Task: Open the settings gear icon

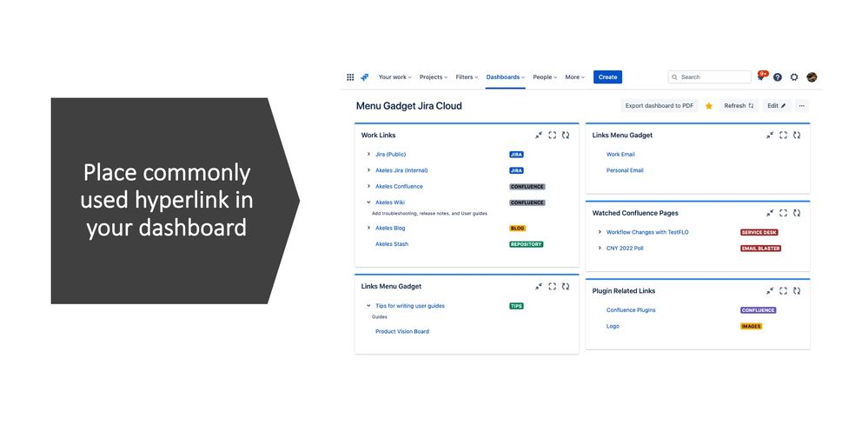Action: [x=794, y=77]
